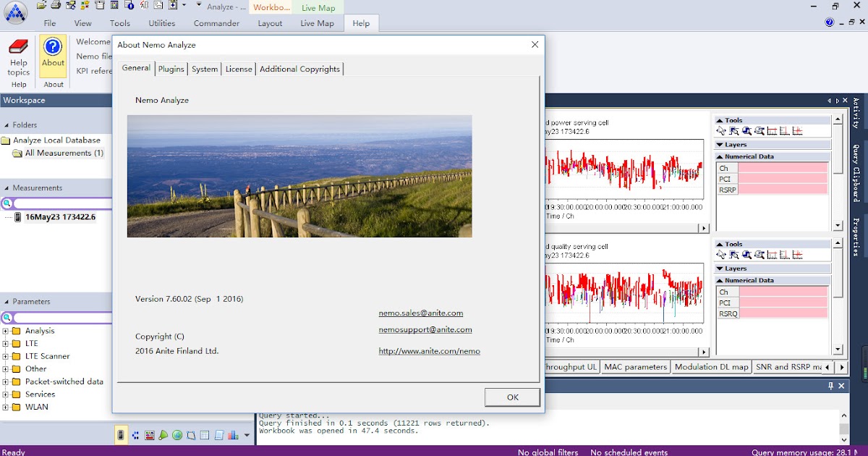Viewport: 868px width, 456px height.
Task: Click the pink RSRP value cell
Action: tap(783, 190)
